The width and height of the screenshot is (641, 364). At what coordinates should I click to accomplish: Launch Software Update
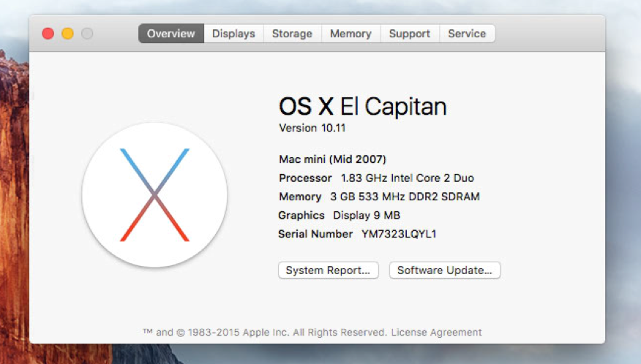445,270
